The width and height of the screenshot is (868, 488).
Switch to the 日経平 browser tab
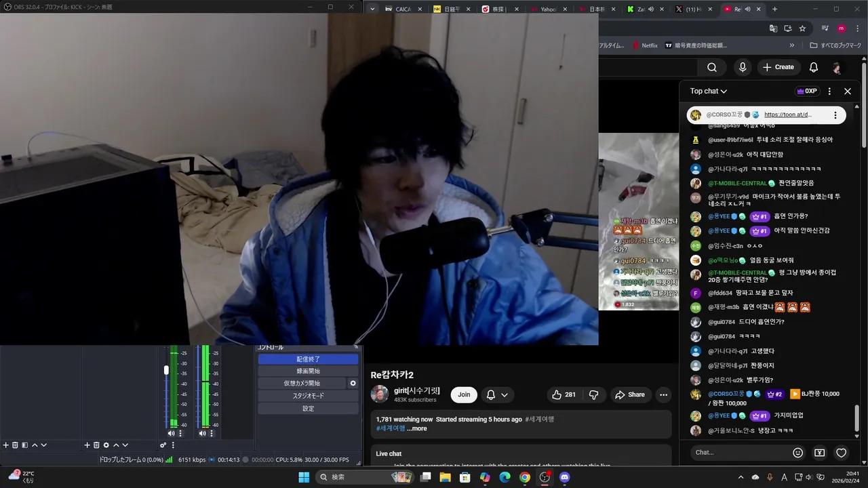(452, 9)
